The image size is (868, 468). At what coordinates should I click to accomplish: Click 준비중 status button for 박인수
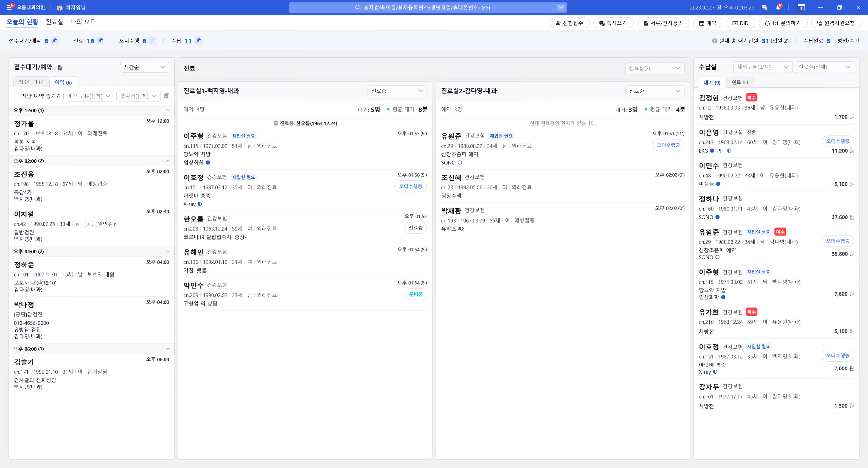tap(415, 294)
